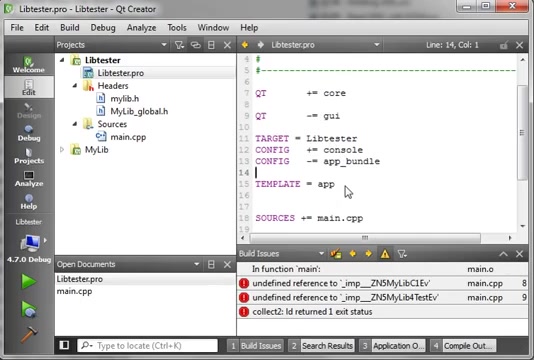
Task: Open mylib.h in the project tree
Action: (x=125, y=99)
